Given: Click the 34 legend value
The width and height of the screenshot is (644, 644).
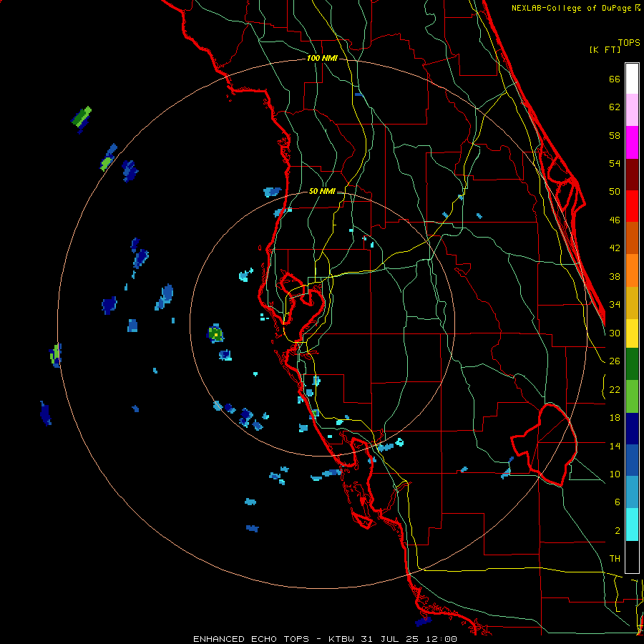Looking at the screenshot, I should (615, 305).
